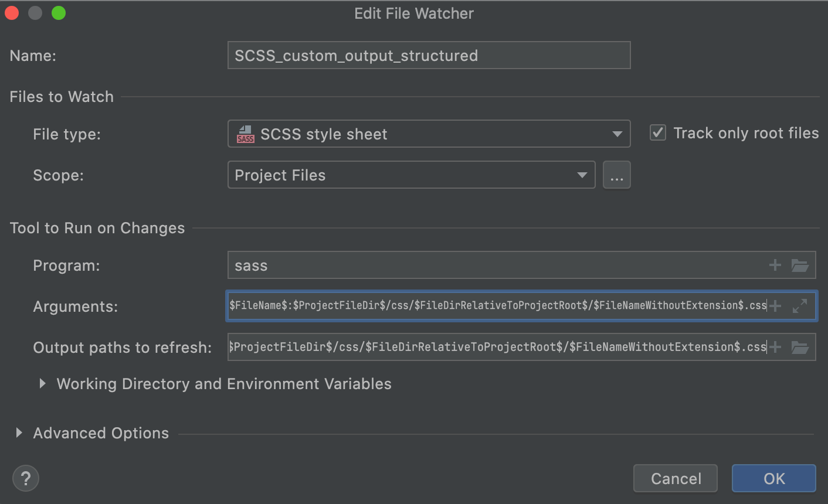Viewport: 828px width, 504px height.
Task: Open help via the question mark icon
Action: [25, 478]
